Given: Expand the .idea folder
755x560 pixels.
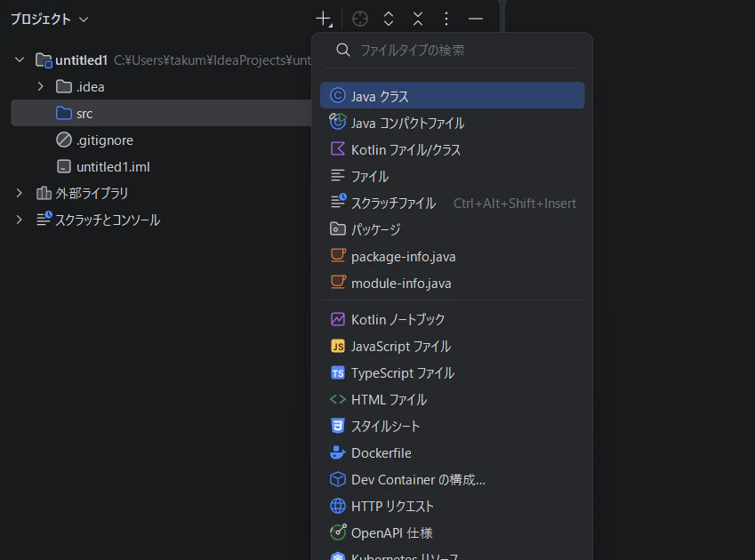Looking at the screenshot, I should point(40,86).
